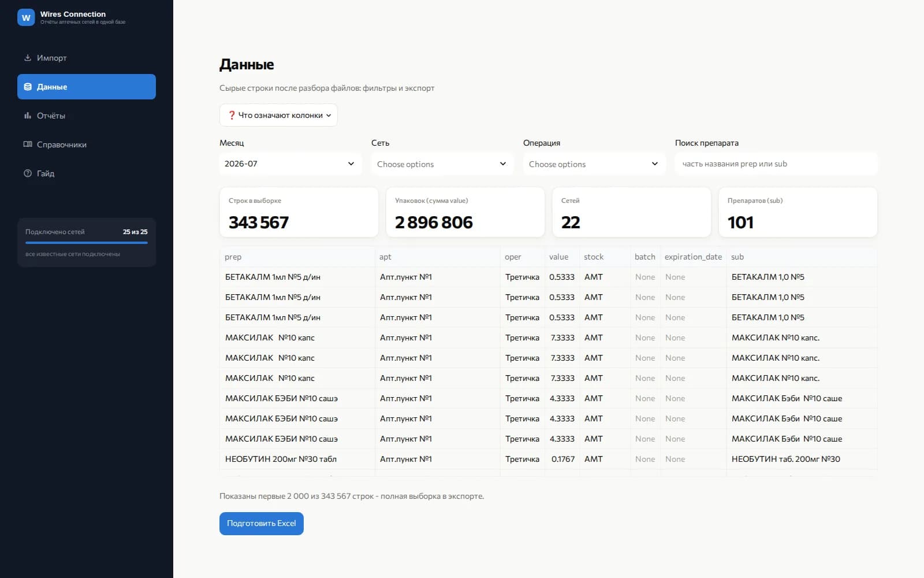Image resolution: width=924 pixels, height=578 pixels.
Task: Click the Гайд question mark icon
Action: click(x=28, y=173)
